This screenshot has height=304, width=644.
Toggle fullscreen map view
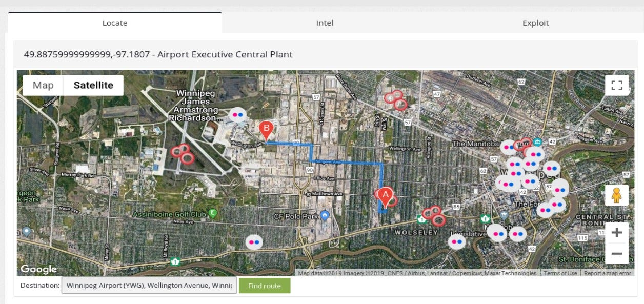[x=616, y=85]
